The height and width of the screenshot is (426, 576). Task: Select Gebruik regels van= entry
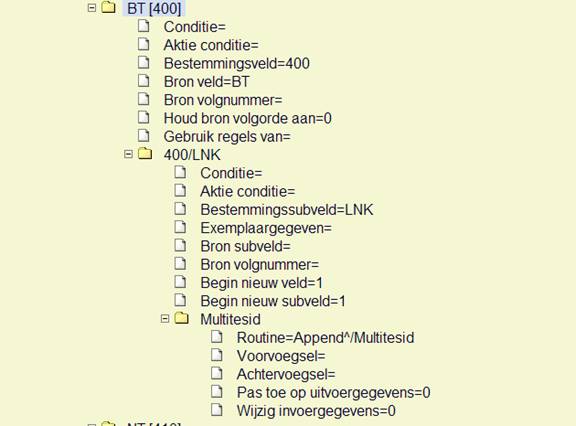(x=227, y=137)
